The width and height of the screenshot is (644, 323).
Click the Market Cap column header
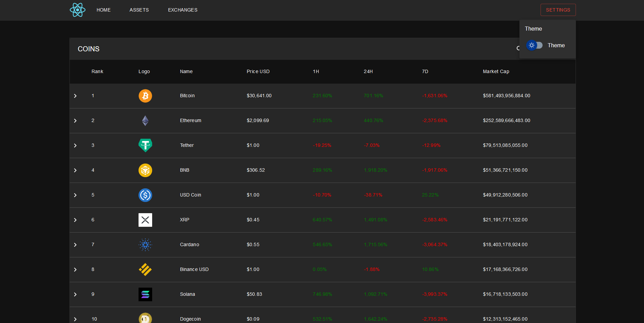click(x=496, y=71)
